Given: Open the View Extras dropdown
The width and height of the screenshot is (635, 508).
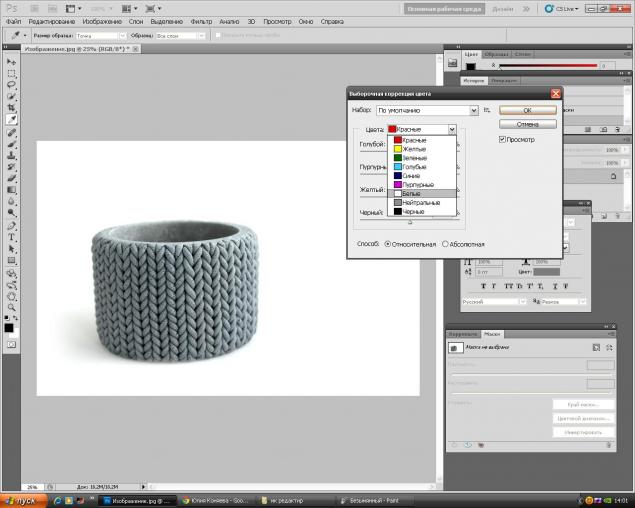Looking at the screenshot, I should tap(73, 9).
